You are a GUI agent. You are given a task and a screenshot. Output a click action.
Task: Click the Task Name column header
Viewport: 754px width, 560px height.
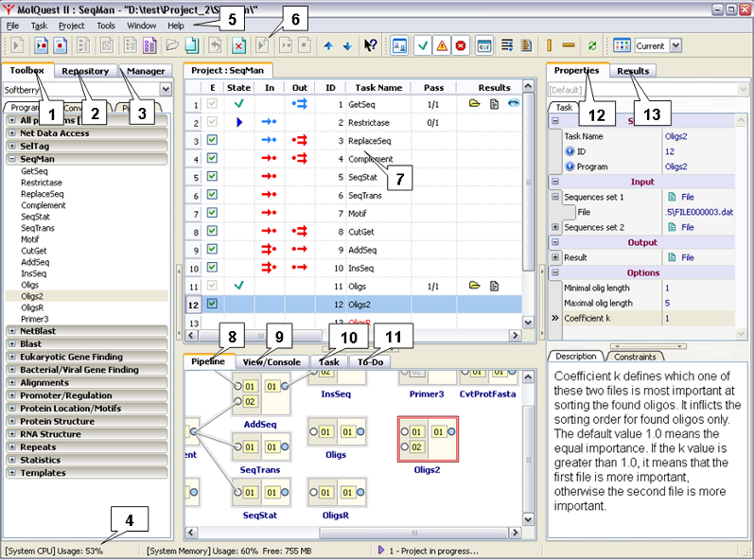(x=378, y=87)
